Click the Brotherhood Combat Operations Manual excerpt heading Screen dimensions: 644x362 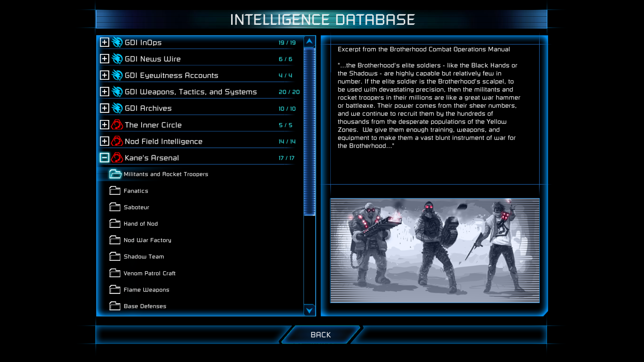click(x=424, y=49)
